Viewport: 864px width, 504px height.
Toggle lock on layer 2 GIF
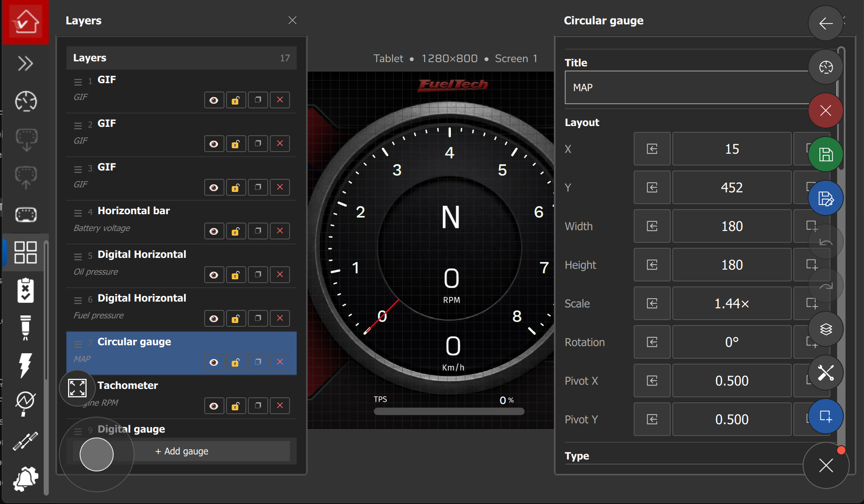click(x=236, y=144)
